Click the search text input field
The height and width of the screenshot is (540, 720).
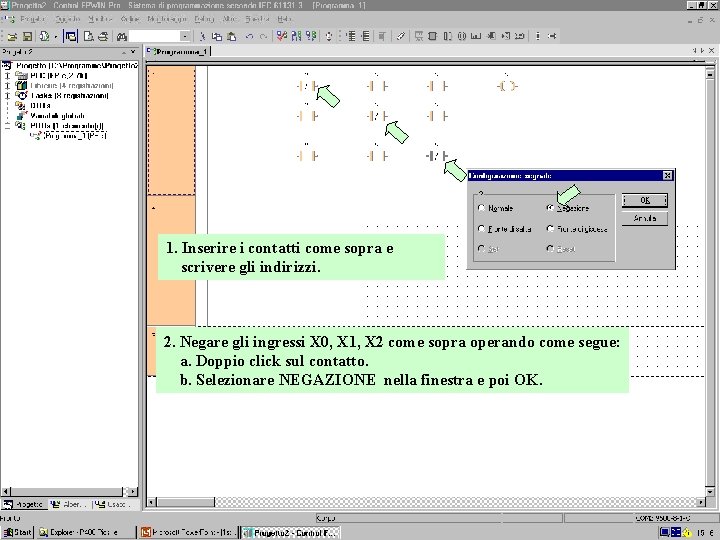154,36
